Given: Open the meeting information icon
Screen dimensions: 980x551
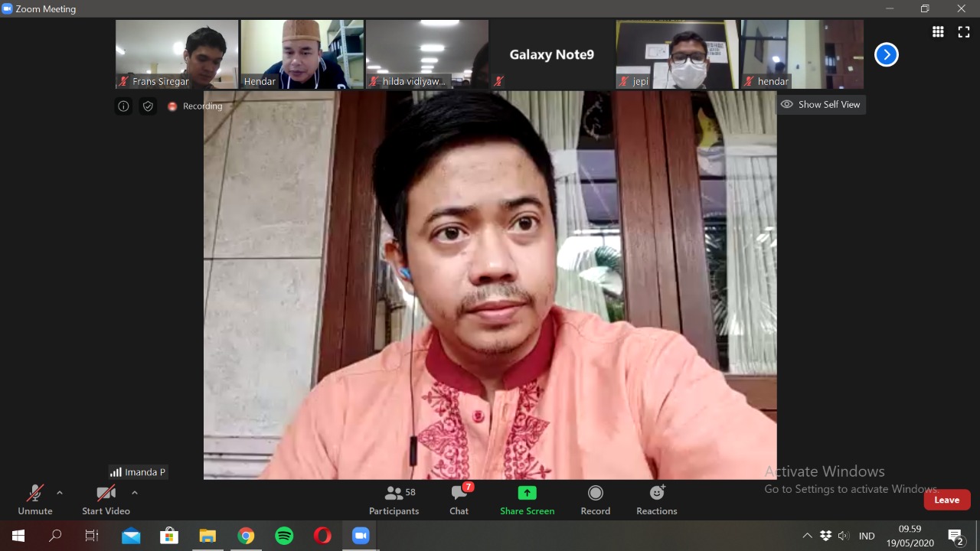Looking at the screenshot, I should tap(123, 106).
